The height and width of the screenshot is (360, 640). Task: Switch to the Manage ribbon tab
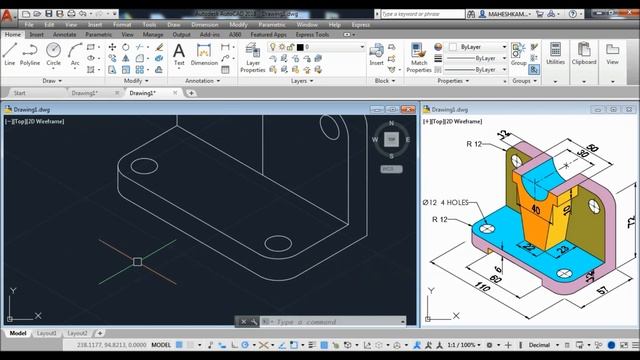[153, 35]
